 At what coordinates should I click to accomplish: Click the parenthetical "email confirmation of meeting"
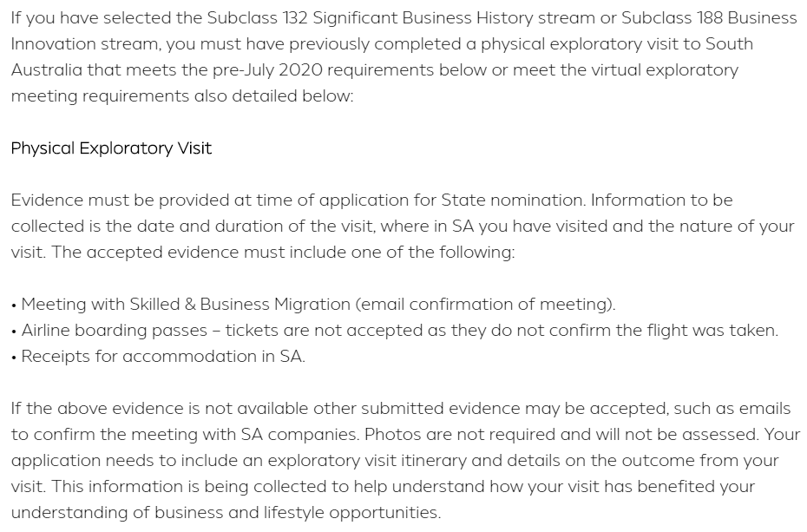[x=486, y=305]
